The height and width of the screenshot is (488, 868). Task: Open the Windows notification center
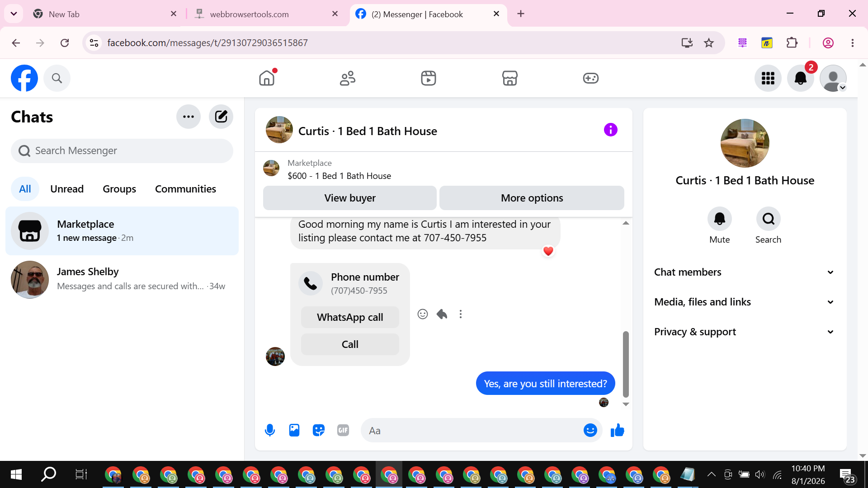pos(847,475)
